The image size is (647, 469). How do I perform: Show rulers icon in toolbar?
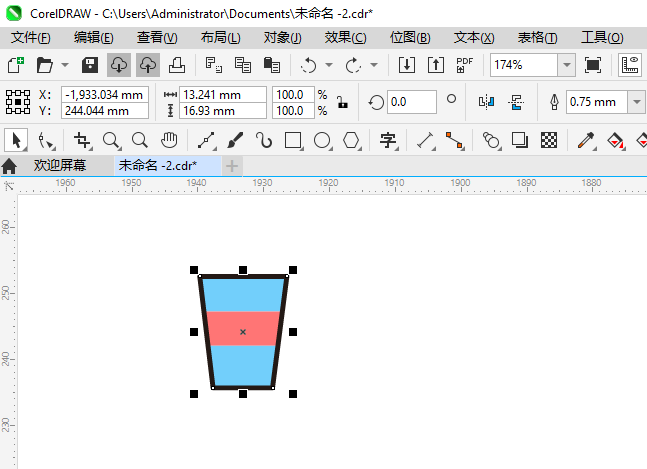pyautogui.click(x=630, y=65)
